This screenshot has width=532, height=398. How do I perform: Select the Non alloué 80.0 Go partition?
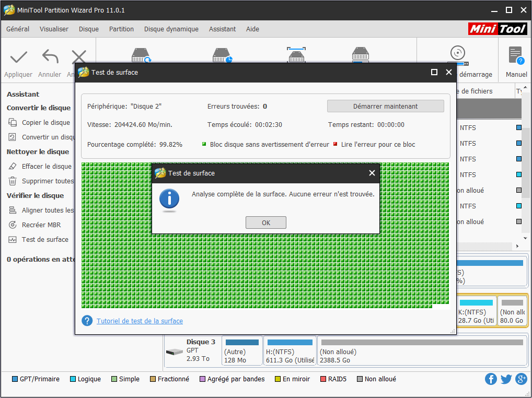[x=512, y=311]
